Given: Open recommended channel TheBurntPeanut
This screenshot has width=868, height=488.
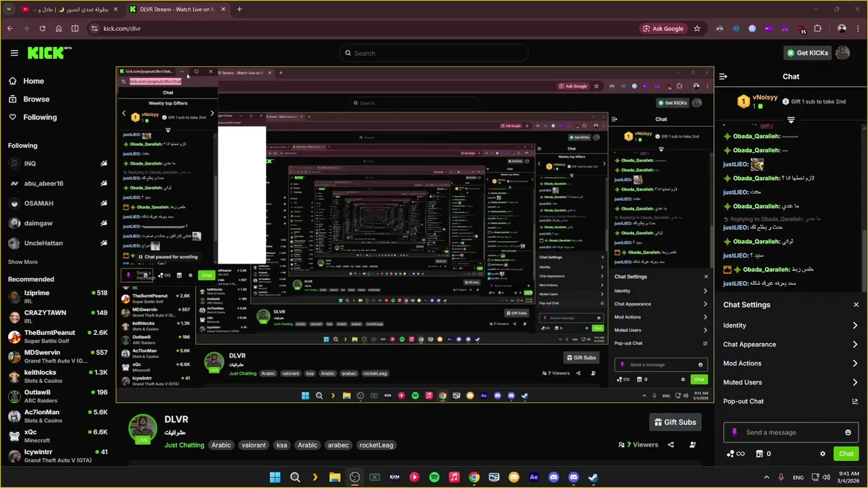Looking at the screenshot, I should [58, 336].
